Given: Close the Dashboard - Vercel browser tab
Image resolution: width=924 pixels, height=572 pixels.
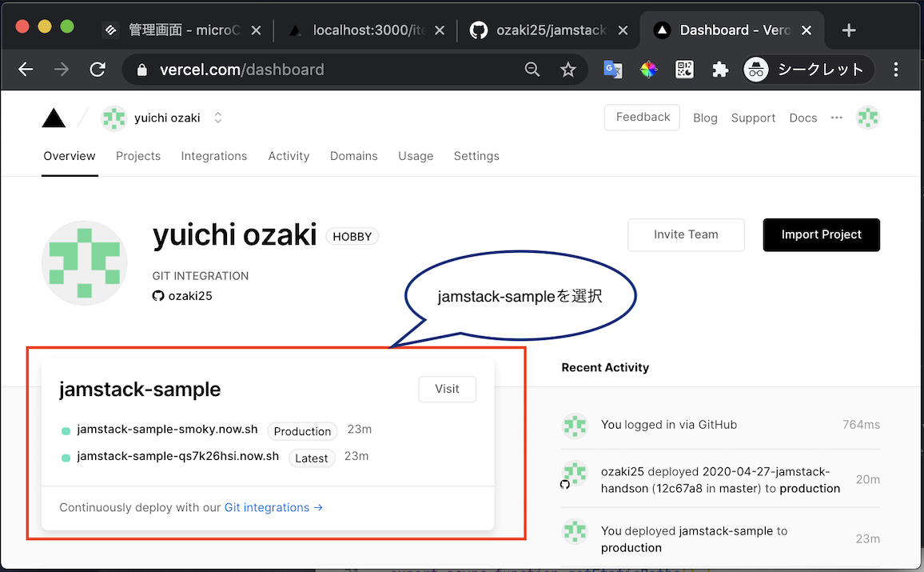Looking at the screenshot, I should (x=807, y=30).
